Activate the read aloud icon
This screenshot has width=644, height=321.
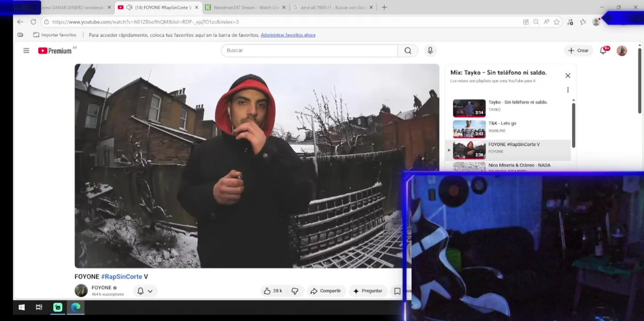click(x=546, y=21)
